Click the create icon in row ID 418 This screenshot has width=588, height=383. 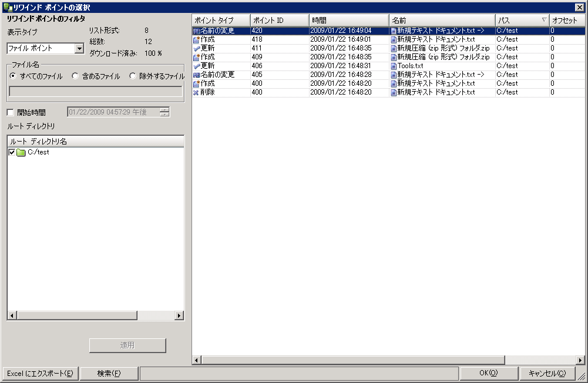pyautogui.click(x=197, y=39)
